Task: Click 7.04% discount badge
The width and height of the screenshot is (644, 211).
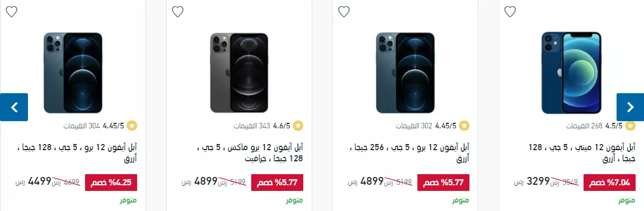Action: [x=609, y=183]
